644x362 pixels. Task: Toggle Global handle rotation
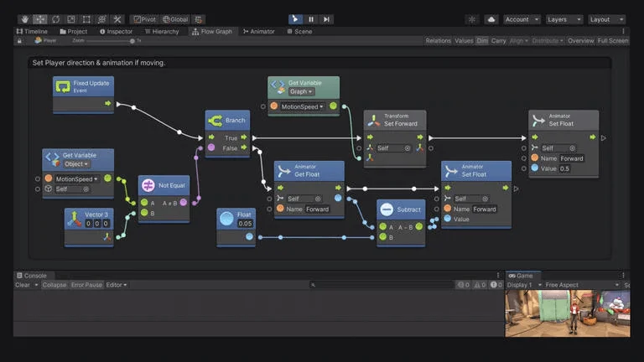coord(175,19)
